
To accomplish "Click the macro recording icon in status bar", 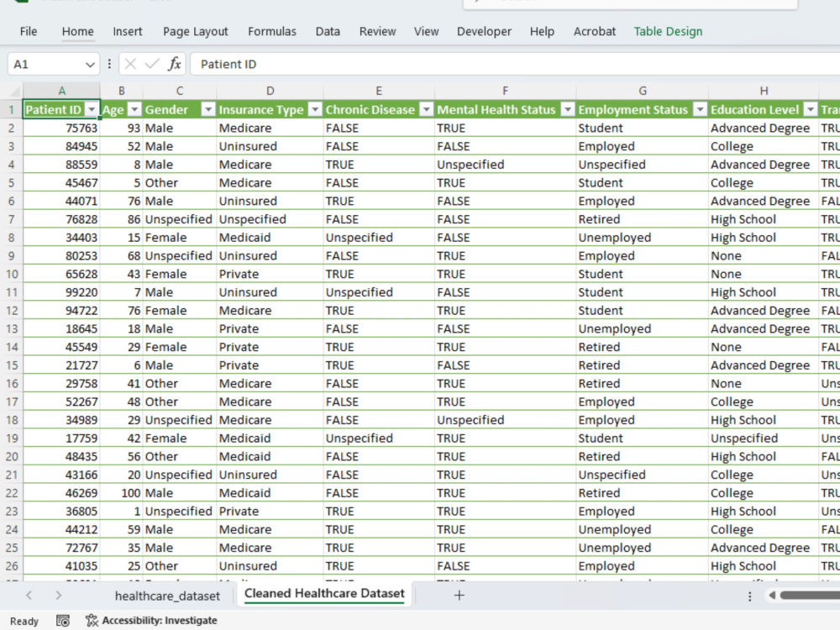I will click(x=63, y=621).
